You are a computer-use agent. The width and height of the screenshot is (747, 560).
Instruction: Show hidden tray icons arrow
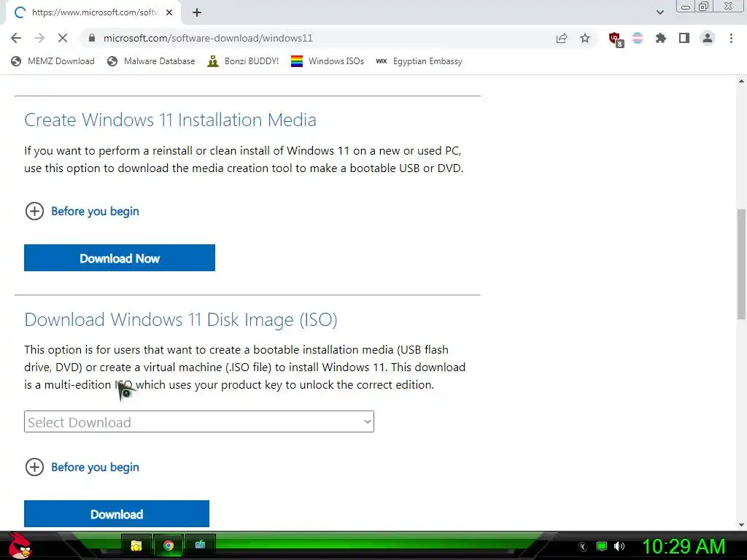pos(583,546)
